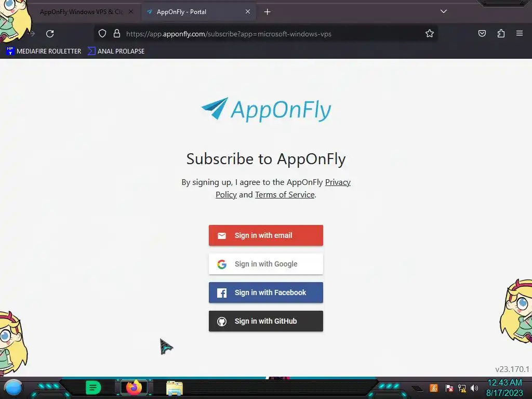The width and height of the screenshot is (532, 399).
Task: Click the Firefox taskbar icon
Action: [134, 388]
